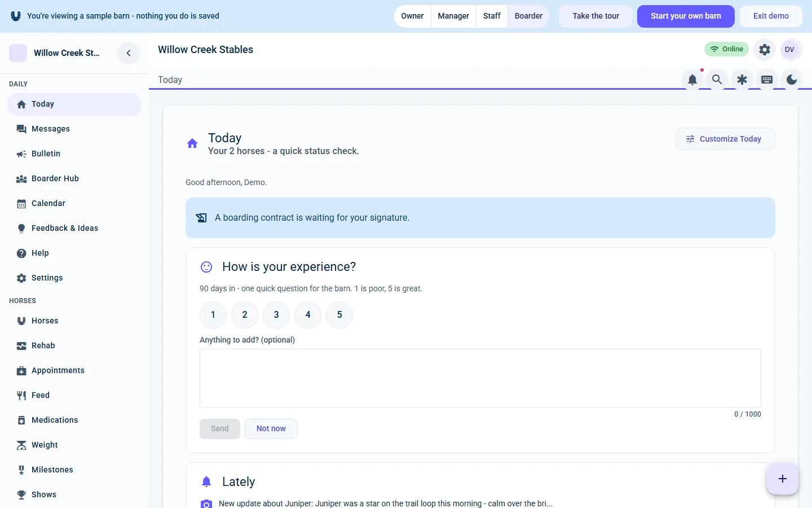The image size is (812, 508).
Task: Open Help in the sidebar
Action: coord(74,253)
